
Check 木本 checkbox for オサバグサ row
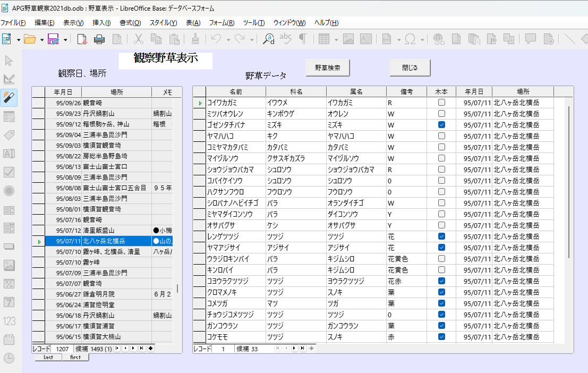442,225
